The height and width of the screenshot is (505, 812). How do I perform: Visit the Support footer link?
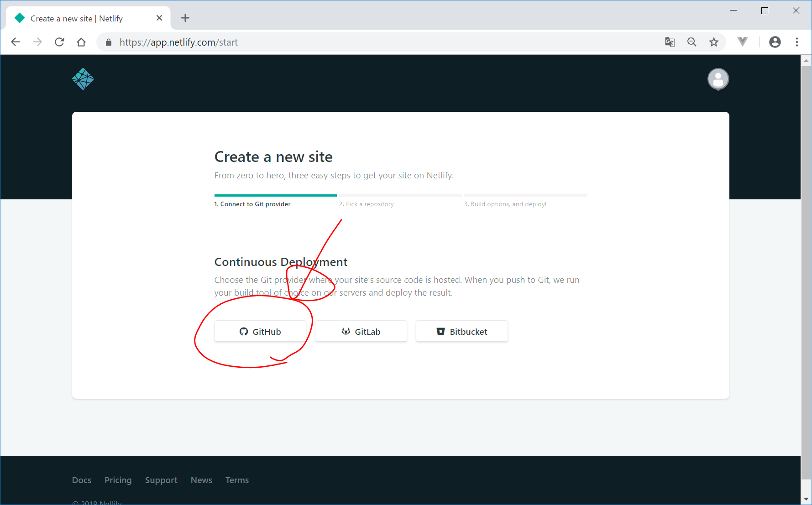coord(161,480)
